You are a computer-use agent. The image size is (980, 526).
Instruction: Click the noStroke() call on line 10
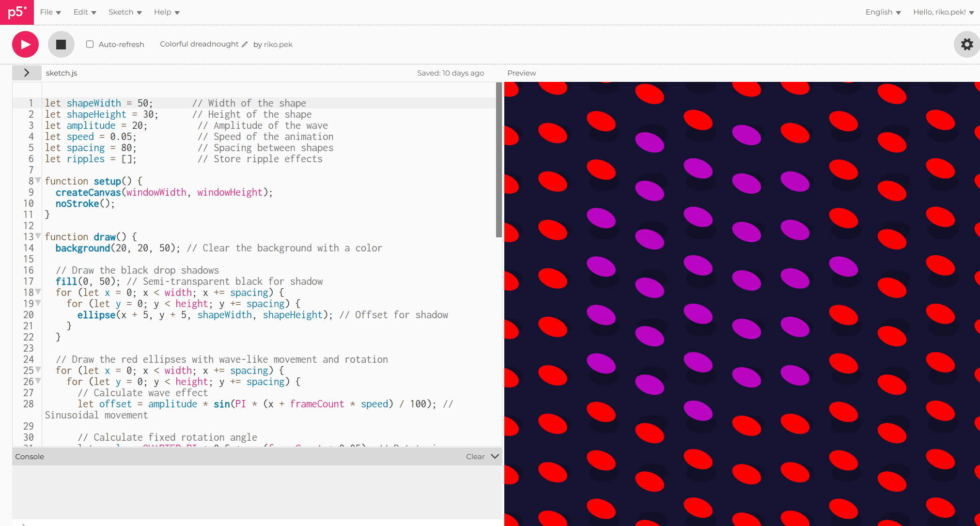(85, 203)
